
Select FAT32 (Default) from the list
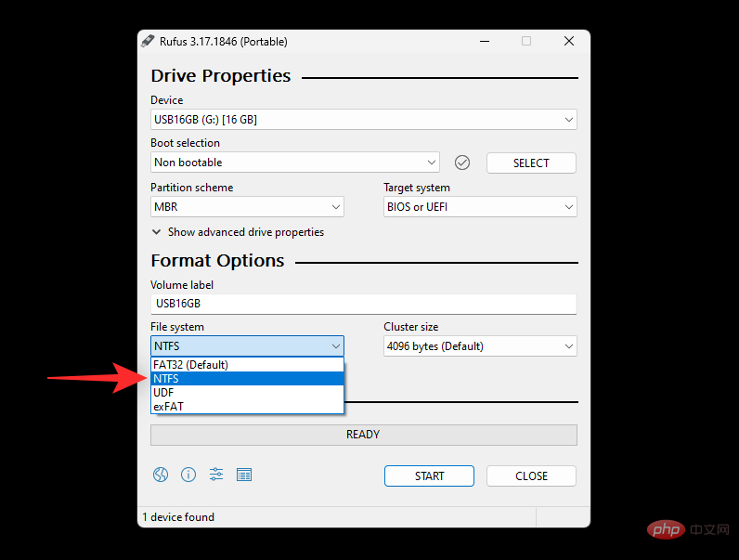click(247, 365)
